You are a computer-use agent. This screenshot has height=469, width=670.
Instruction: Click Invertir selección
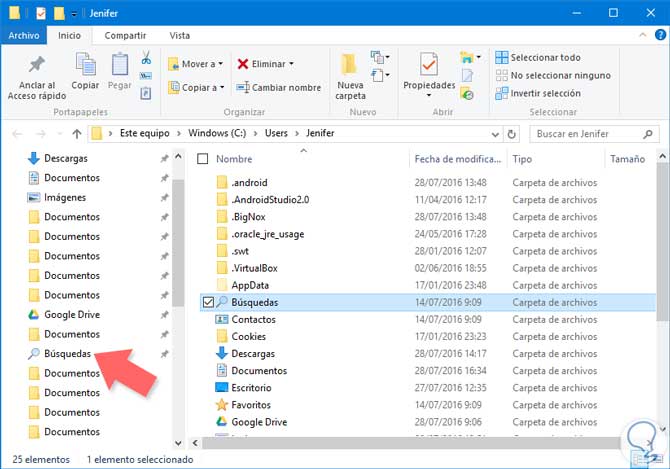(x=538, y=93)
